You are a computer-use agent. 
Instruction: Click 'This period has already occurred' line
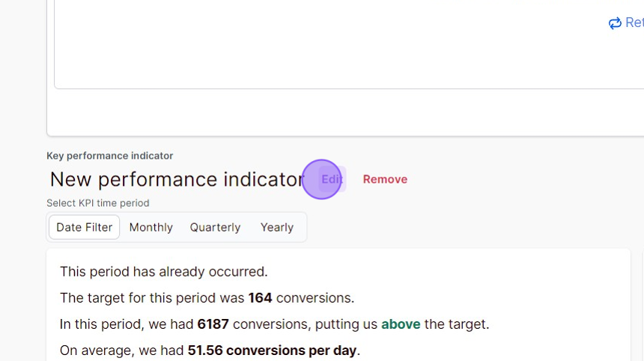click(163, 272)
